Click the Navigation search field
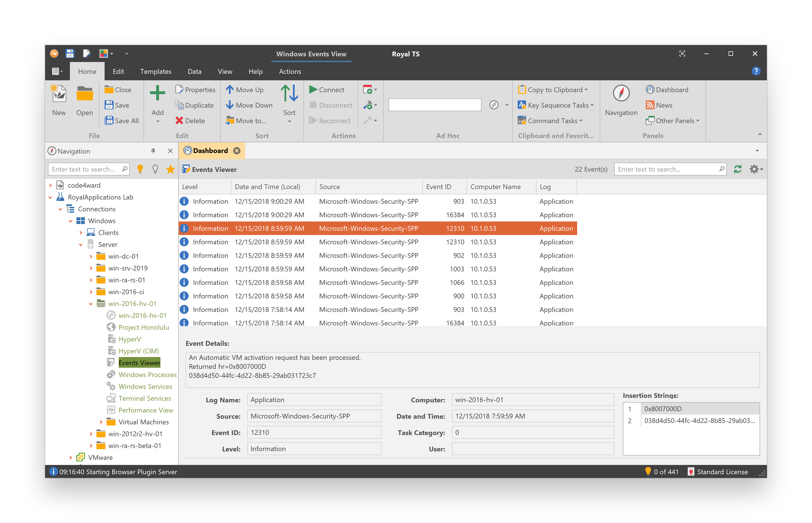The height and width of the screenshot is (523, 812). pos(89,169)
